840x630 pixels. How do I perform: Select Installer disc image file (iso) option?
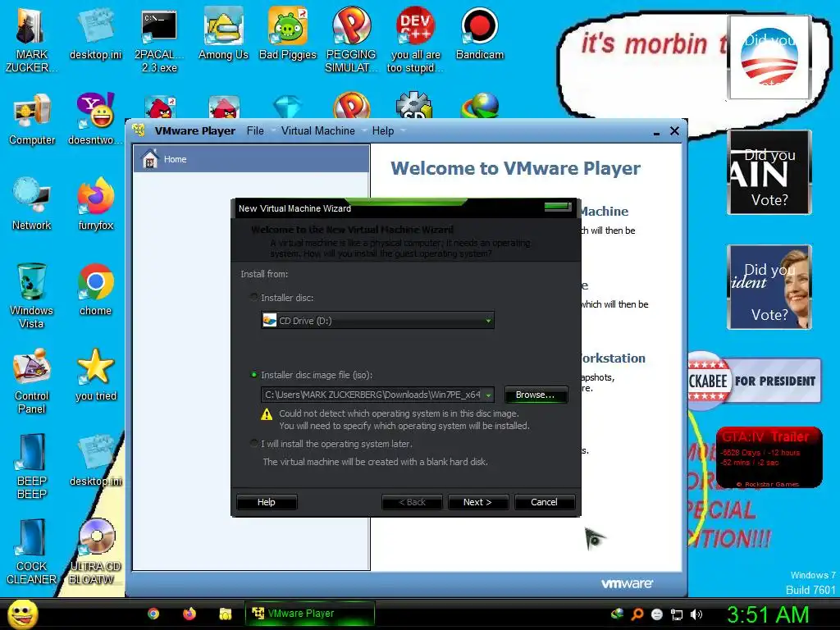(254, 374)
